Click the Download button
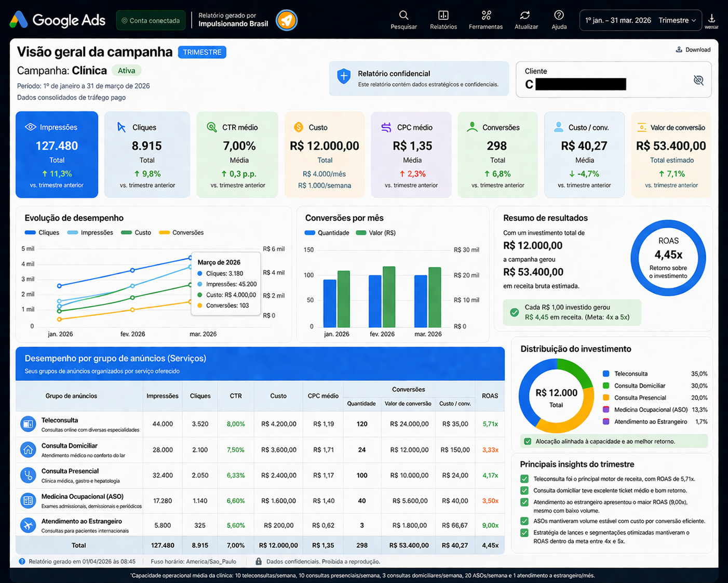728x583 pixels. (x=693, y=50)
